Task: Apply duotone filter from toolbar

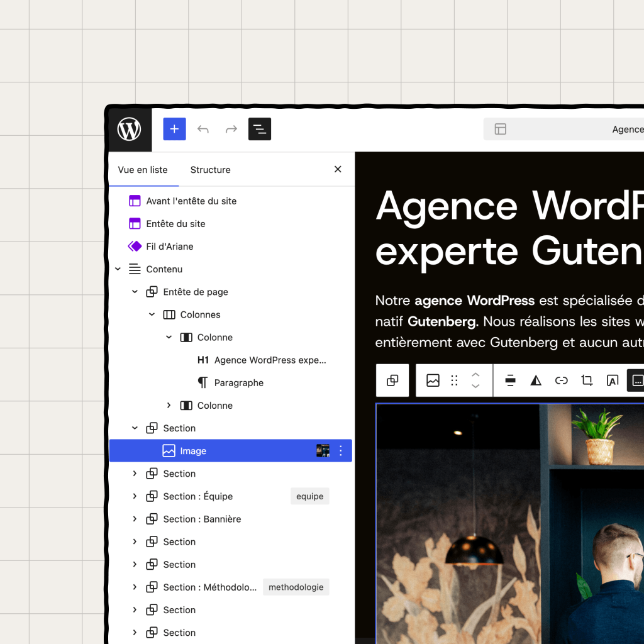Action: (x=536, y=380)
